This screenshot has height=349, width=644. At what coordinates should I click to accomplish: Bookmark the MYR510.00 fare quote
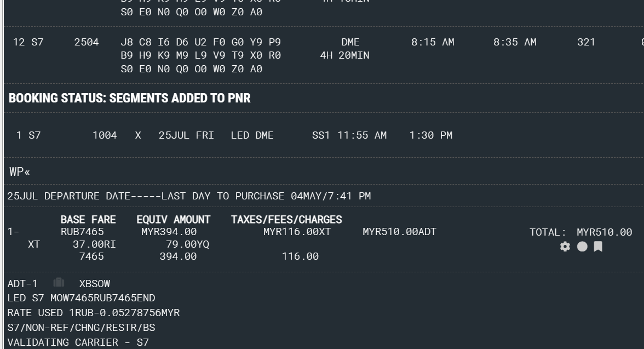(598, 247)
